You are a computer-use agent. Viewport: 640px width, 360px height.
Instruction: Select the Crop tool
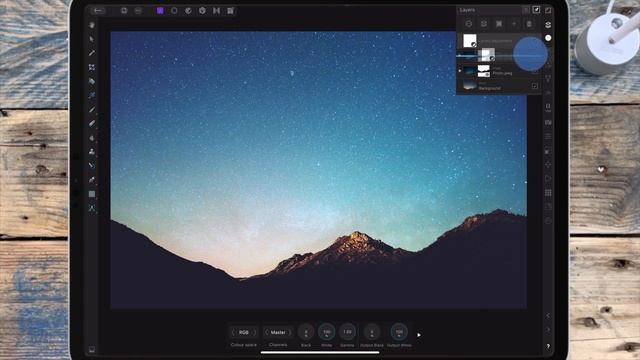[92, 67]
